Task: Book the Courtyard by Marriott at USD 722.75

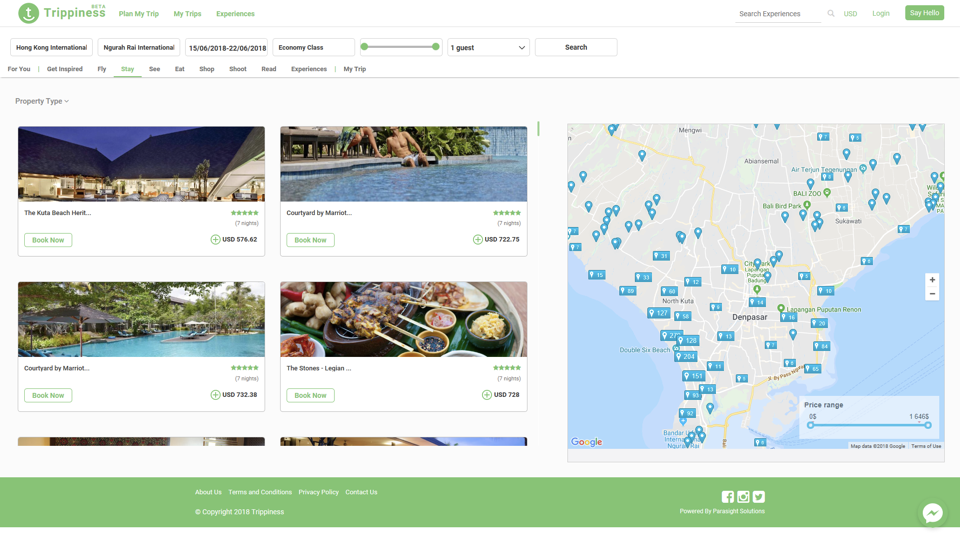Action: (310, 240)
